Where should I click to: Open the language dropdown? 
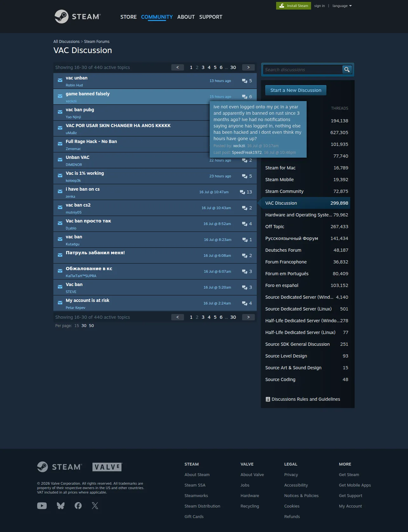[342, 6]
